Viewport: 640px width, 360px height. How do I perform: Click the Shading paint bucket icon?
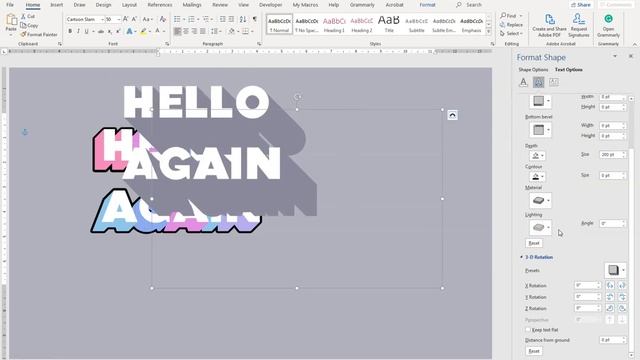(x=231, y=31)
